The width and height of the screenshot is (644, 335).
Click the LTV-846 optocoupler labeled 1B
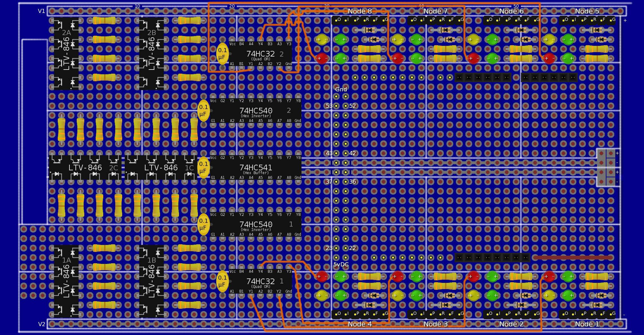coord(152,281)
